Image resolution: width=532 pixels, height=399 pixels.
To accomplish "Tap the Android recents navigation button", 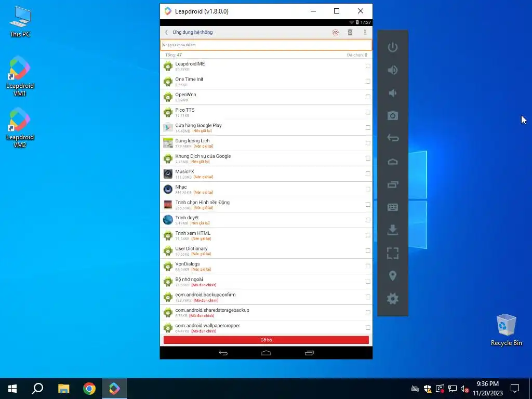I will point(309,353).
